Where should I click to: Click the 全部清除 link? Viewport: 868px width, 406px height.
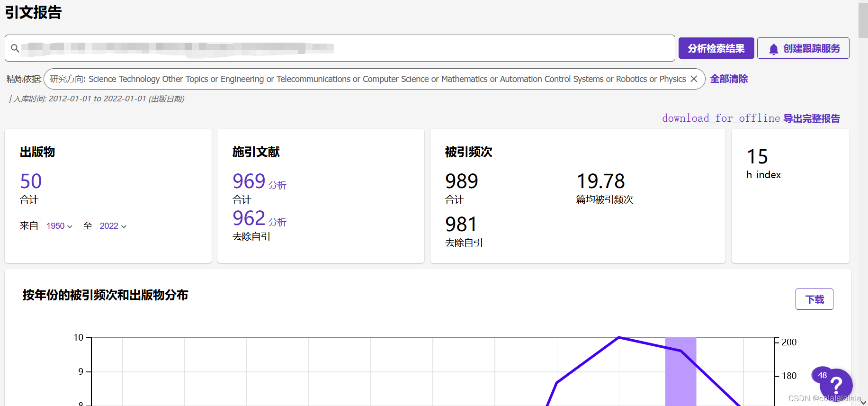(x=729, y=79)
